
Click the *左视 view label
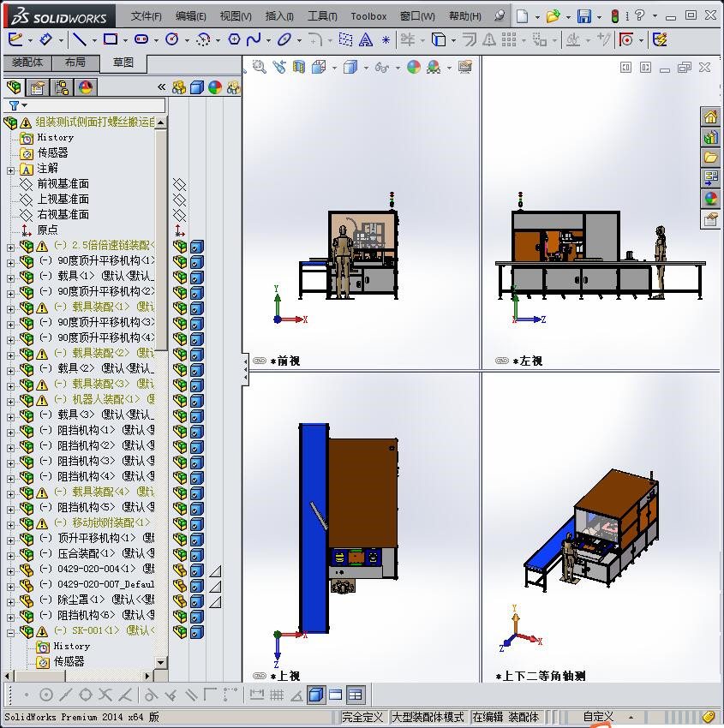click(528, 361)
